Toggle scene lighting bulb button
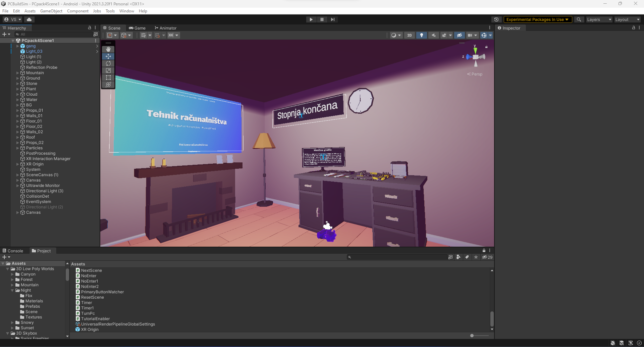Viewport: 644px width, 347px height. (x=421, y=35)
